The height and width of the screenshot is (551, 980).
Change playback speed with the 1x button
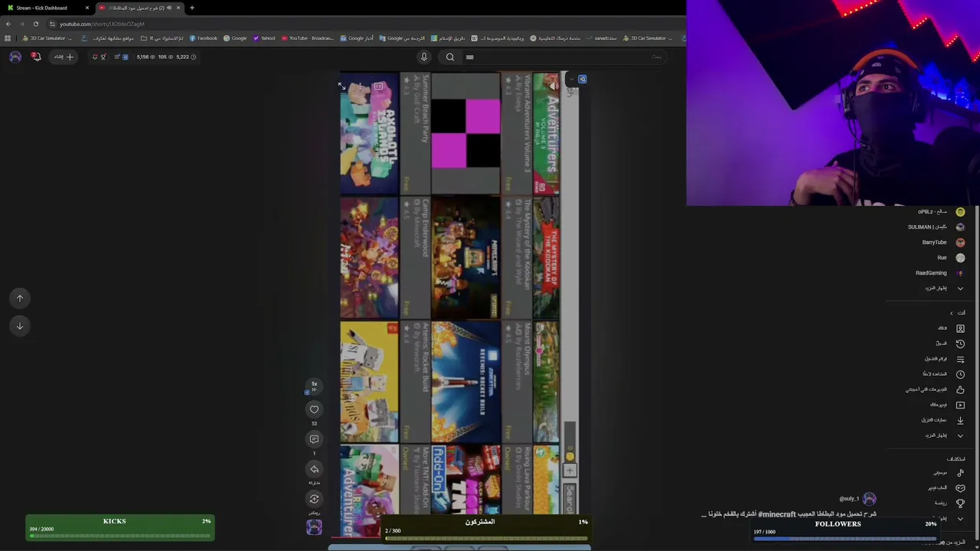click(x=314, y=385)
